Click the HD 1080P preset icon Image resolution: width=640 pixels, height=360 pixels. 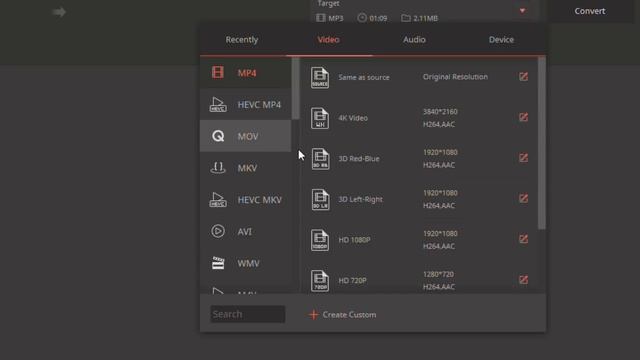coord(320,240)
